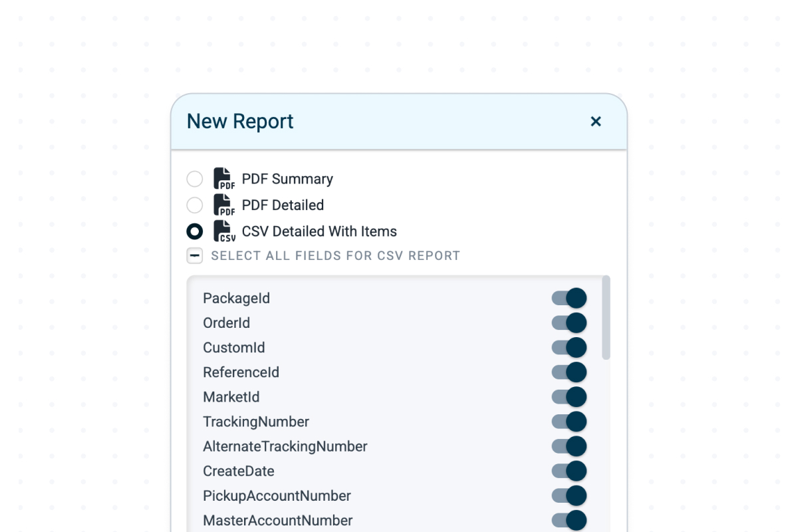Disable the MasterAccountNumber field

[x=569, y=520]
